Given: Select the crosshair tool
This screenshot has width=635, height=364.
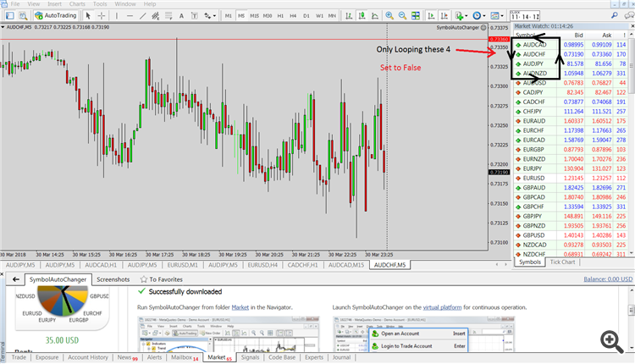Looking at the screenshot, I should tap(102, 15).
